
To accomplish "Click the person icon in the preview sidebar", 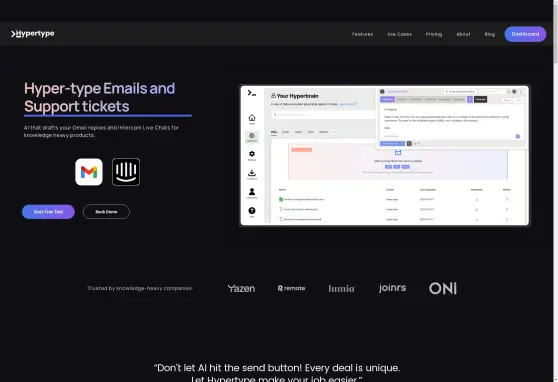I will [x=252, y=193].
